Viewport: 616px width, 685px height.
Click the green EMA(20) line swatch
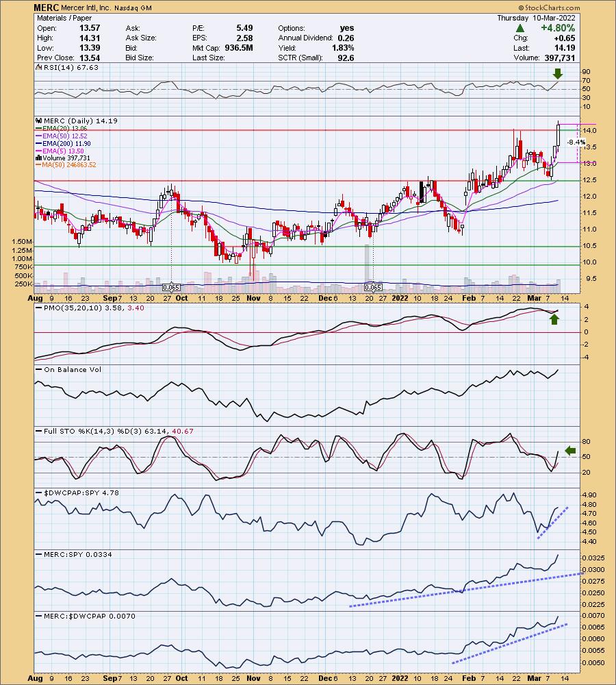click(38, 129)
